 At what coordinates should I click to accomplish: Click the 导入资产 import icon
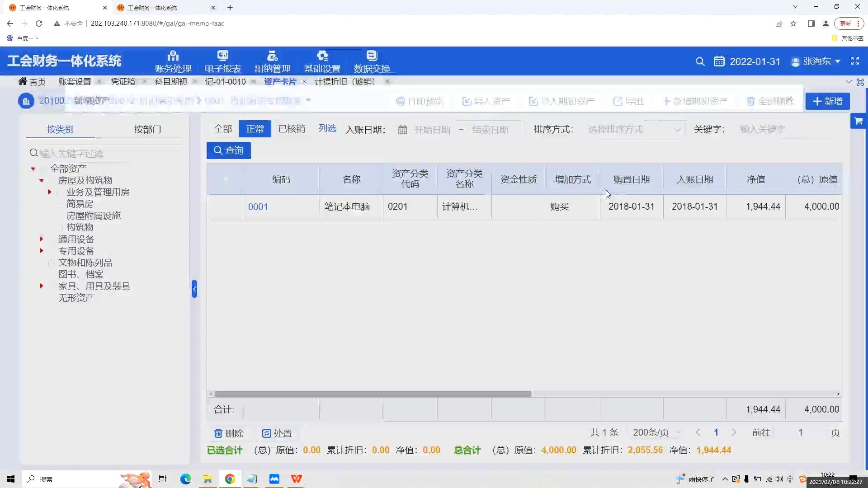[467, 101]
